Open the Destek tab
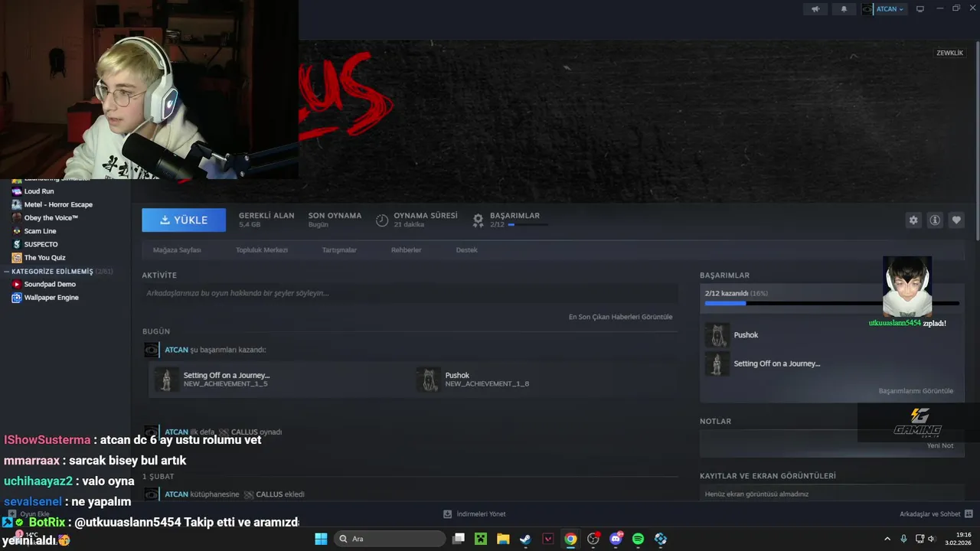This screenshot has width=980, height=551. 467,250
